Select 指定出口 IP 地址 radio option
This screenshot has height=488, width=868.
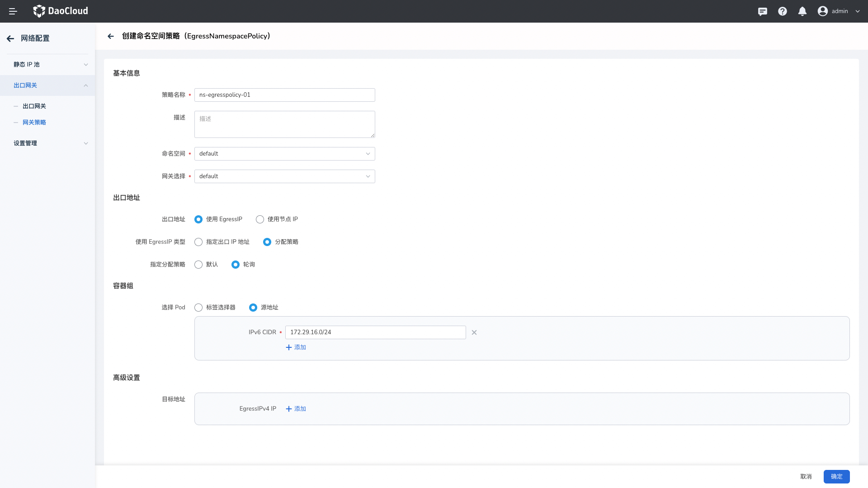tap(198, 242)
